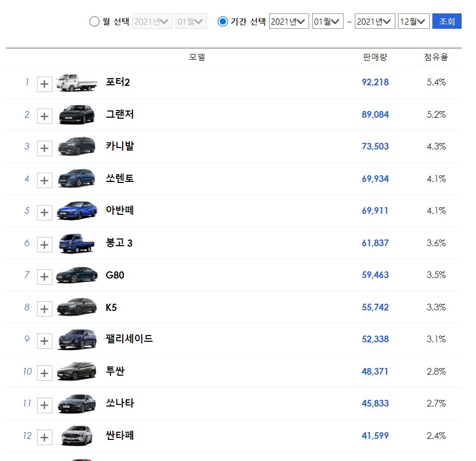Open the 쏘나타 model name link
Viewport: 476px width, 461px height.
click(120, 403)
